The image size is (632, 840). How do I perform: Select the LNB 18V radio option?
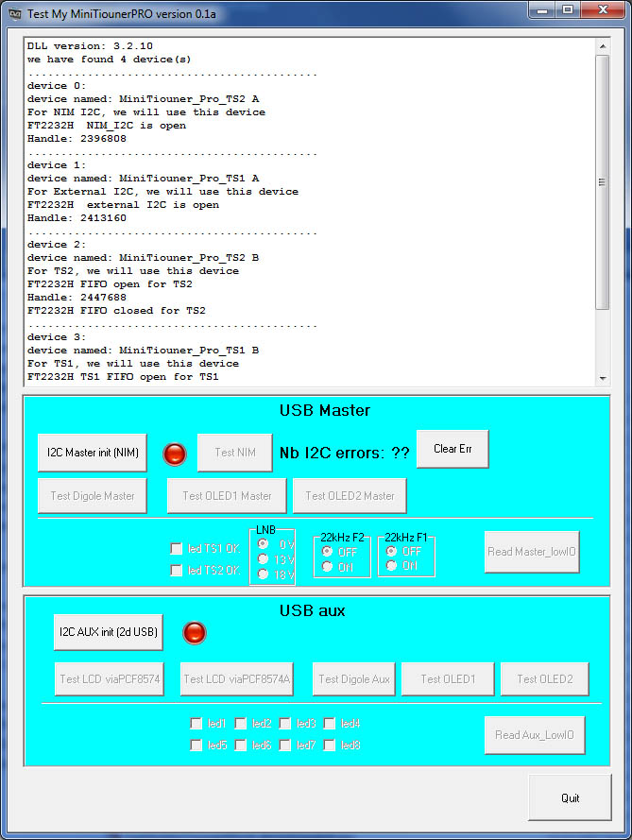click(x=263, y=574)
